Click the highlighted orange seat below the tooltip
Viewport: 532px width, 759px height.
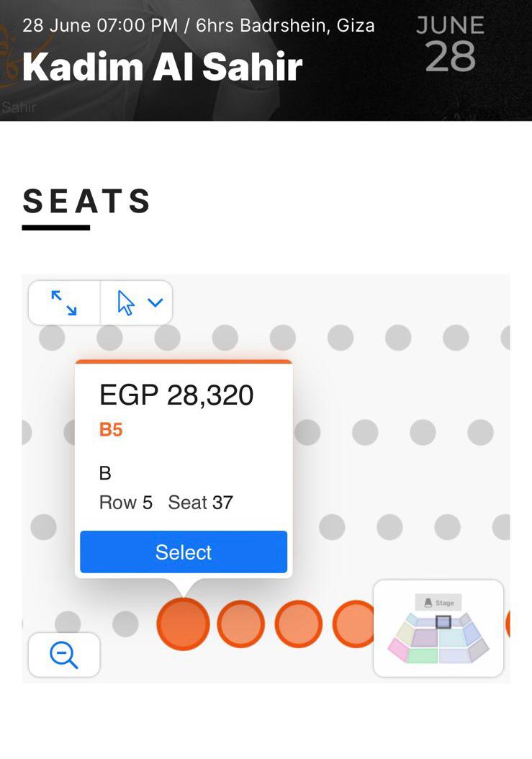183,624
